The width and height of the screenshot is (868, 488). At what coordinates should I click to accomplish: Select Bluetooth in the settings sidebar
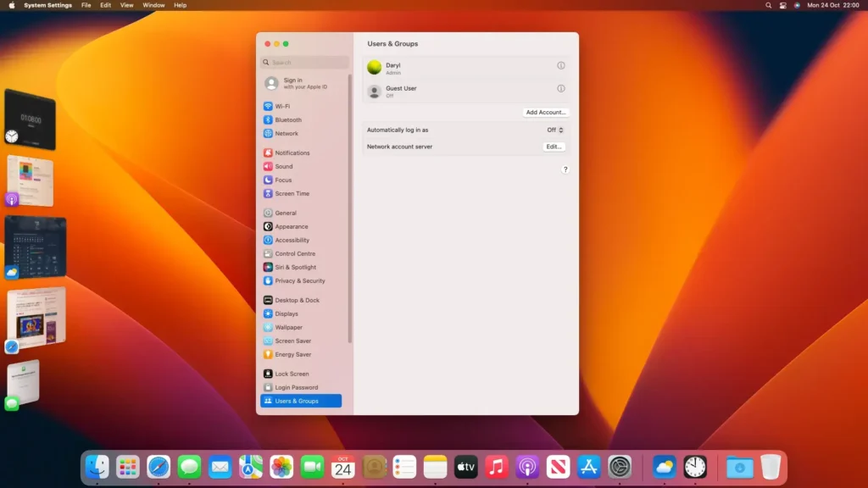(286, 119)
